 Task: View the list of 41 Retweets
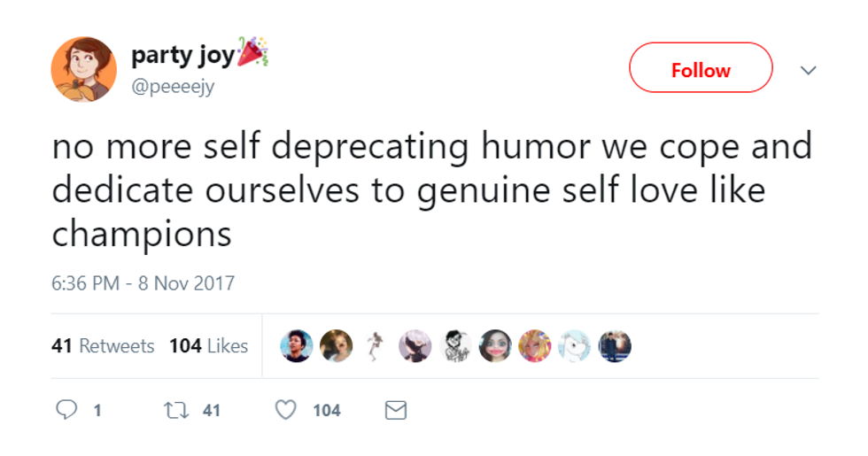(103, 346)
